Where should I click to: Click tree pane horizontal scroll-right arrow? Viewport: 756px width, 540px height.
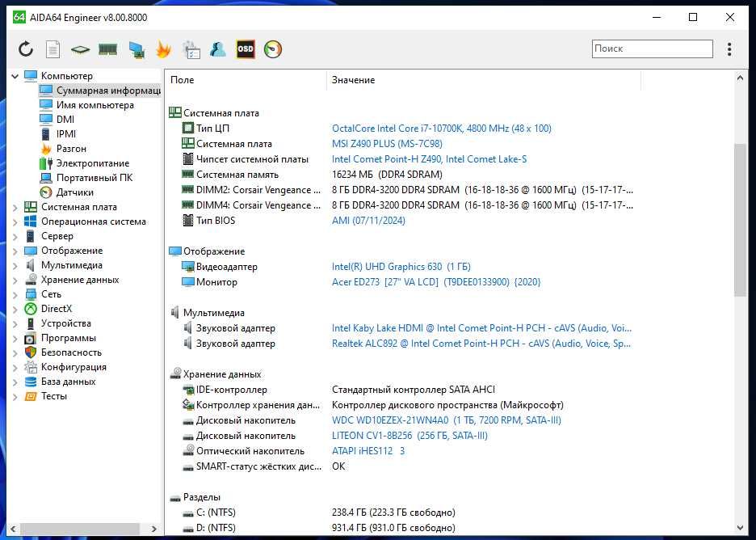tap(153, 529)
